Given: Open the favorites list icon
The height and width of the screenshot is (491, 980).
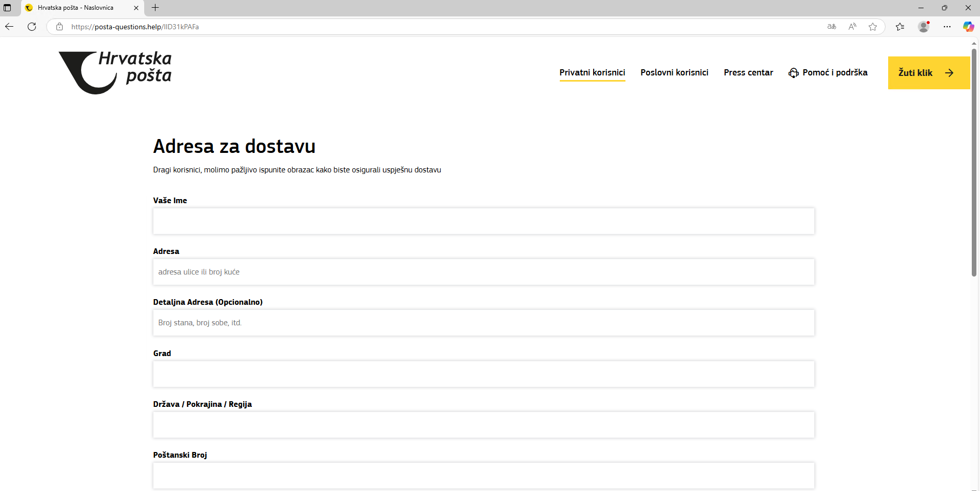Looking at the screenshot, I should (900, 27).
